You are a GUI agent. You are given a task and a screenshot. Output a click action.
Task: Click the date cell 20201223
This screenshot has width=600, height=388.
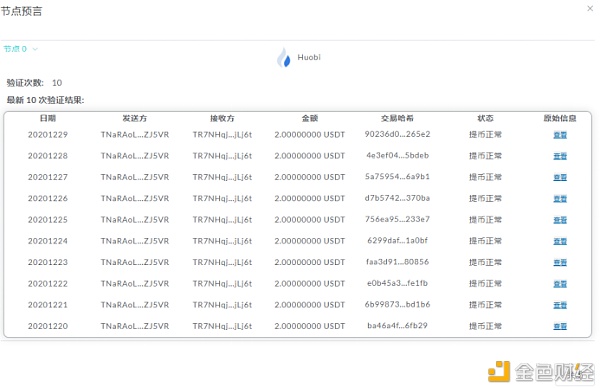click(x=48, y=262)
